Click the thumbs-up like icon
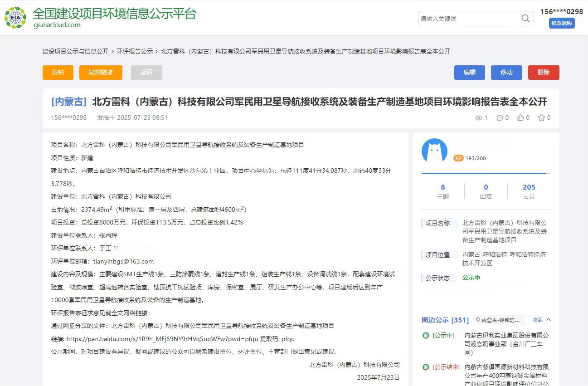588x386 pixels. pyautogui.click(x=520, y=117)
